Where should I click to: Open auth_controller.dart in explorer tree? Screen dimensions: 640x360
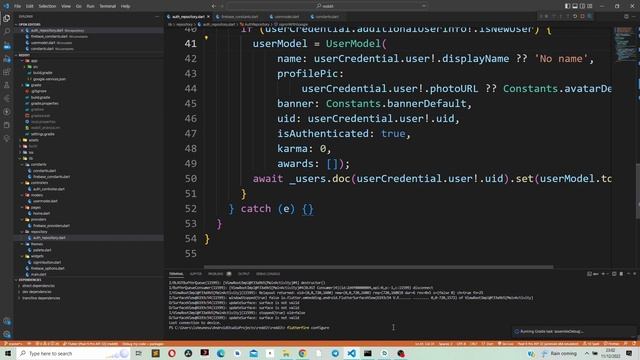pyautogui.click(x=49, y=189)
